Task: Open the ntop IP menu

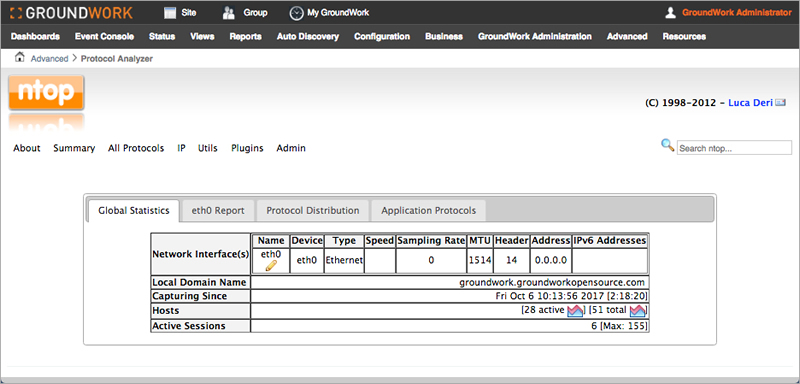Action: point(181,148)
